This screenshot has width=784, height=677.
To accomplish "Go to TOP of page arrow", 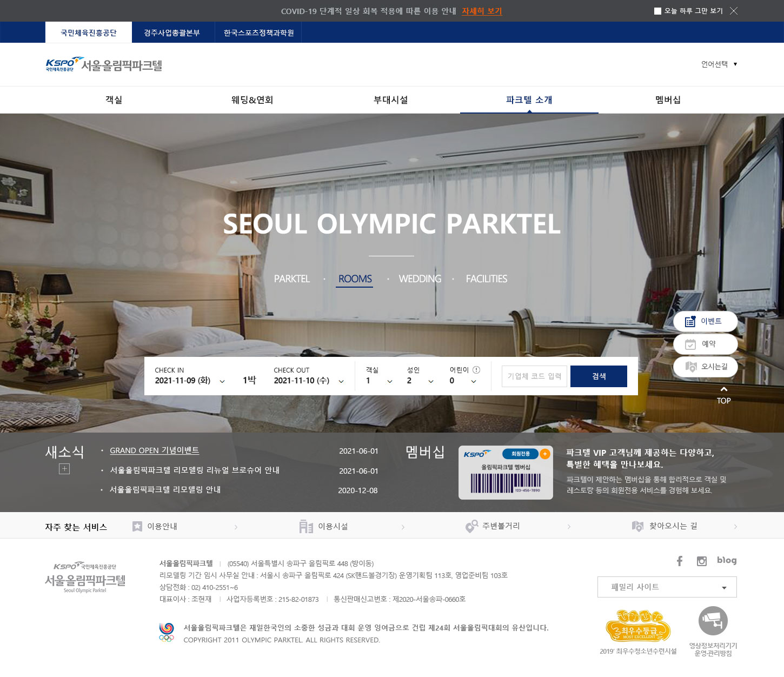I will pyautogui.click(x=723, y=396).
